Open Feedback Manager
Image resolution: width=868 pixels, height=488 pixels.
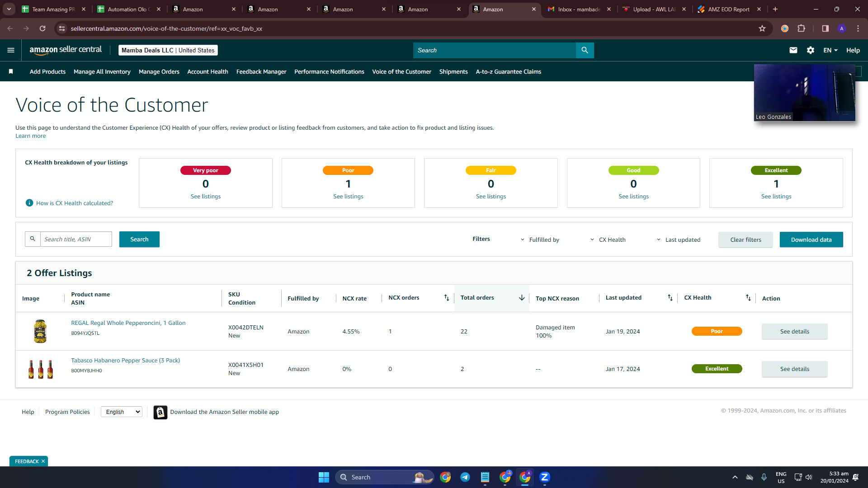pyautogui.click(x=261, y=71)
